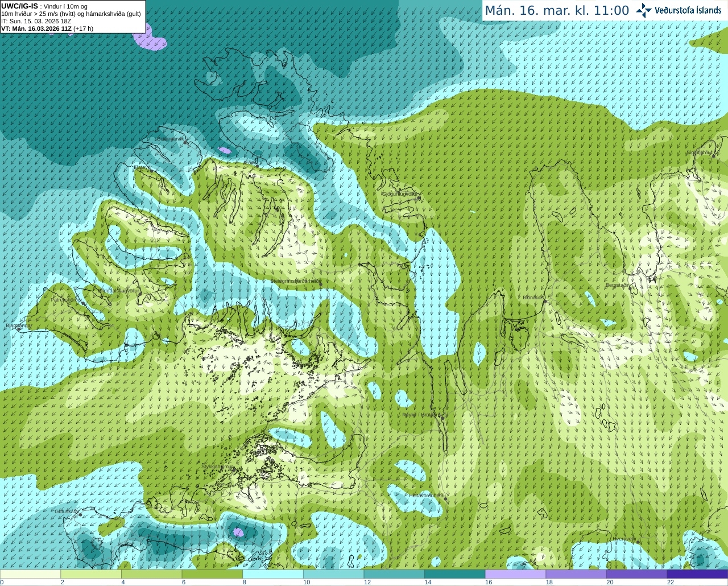Image resolution: width=728 pixels, height=586 pixels.
Task: Select the Flateyri station label
Action: click(x=142, y=167)
